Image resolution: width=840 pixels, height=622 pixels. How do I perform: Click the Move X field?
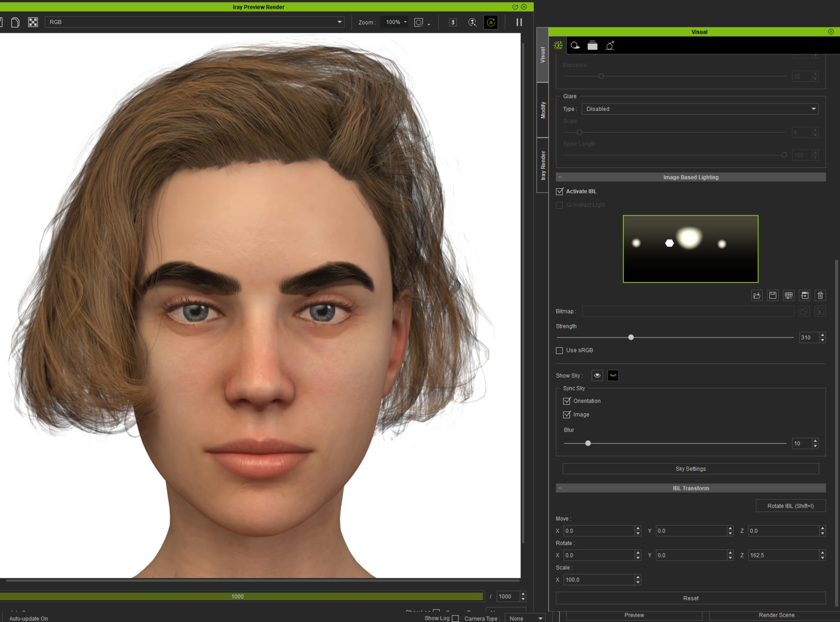coord(599,531)
